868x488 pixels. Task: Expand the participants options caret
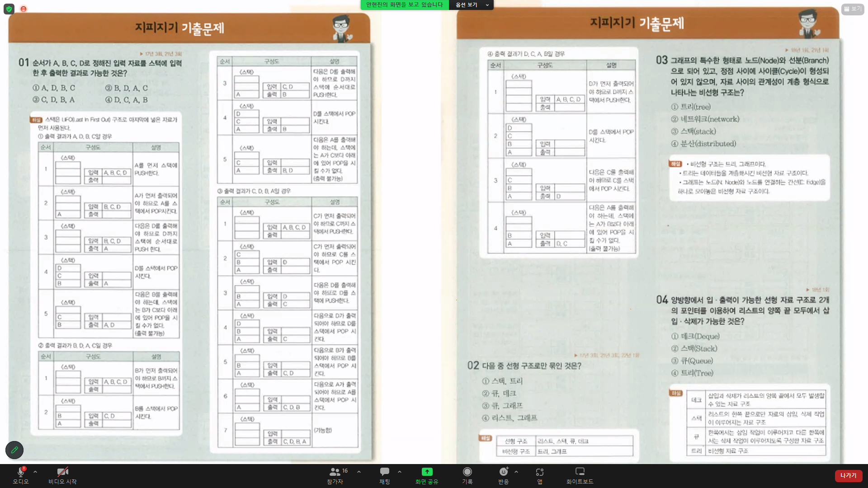click(x=359, y=471)
